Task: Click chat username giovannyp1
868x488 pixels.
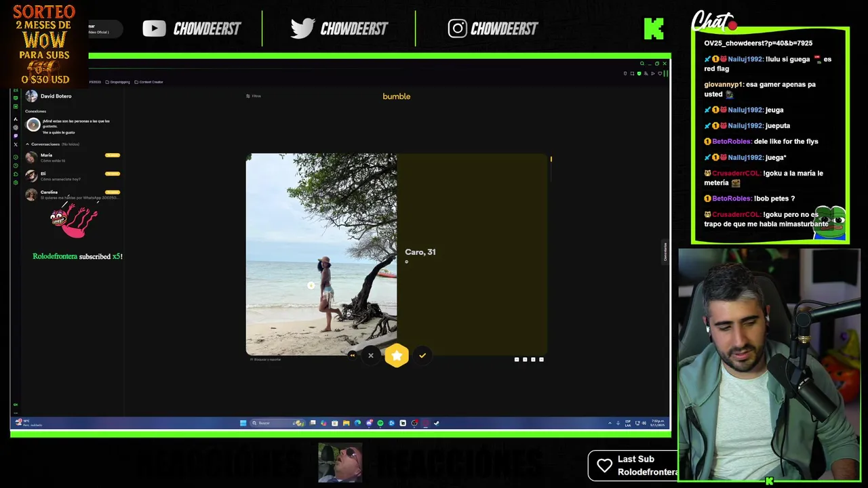Action: [x=724, y=85]
